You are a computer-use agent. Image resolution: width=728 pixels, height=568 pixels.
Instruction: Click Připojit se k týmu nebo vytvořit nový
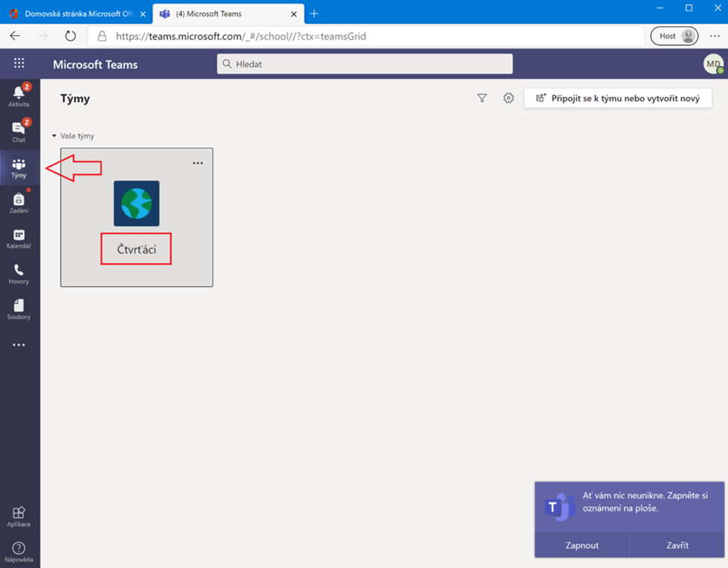617,98
